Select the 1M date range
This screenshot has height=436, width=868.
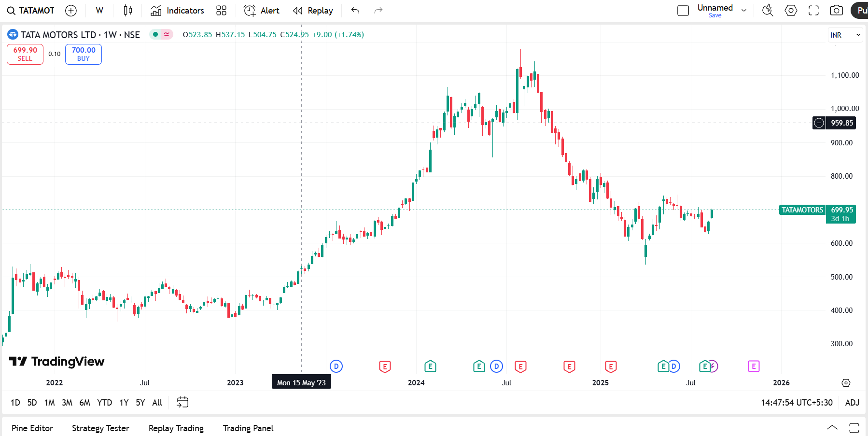(x=49, y=403)
